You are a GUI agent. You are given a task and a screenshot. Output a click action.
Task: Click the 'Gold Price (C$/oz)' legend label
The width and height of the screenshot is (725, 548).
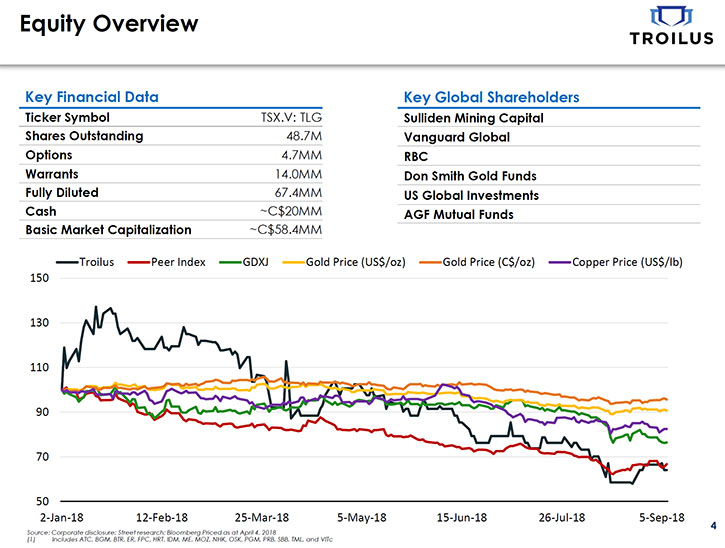(489, 262)
